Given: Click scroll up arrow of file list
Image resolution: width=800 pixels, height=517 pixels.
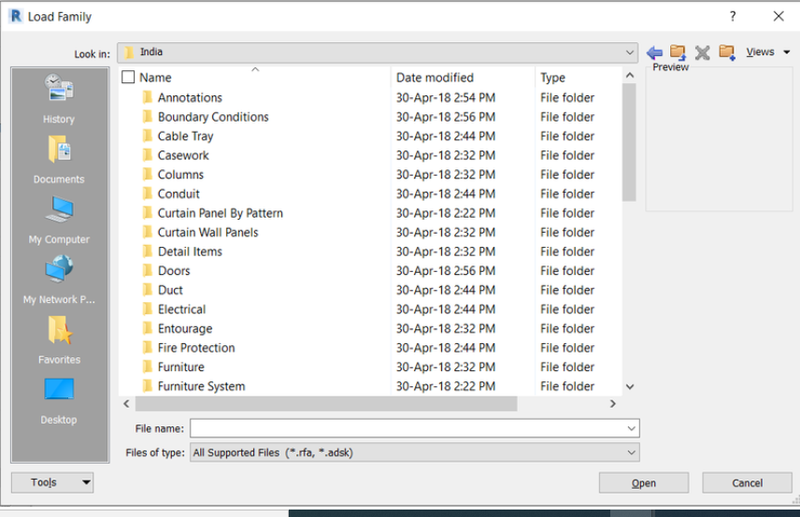Looking at the screenshot, I should (x=630, y=75).
